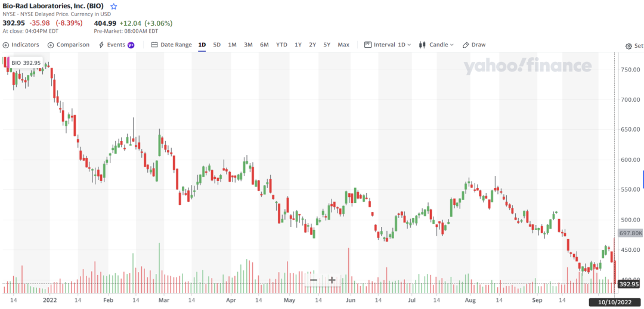Image resolution: width=644 pixels, height=309 pixels.
Task: Select the YTD range
Action: click(x=281, y=45)
